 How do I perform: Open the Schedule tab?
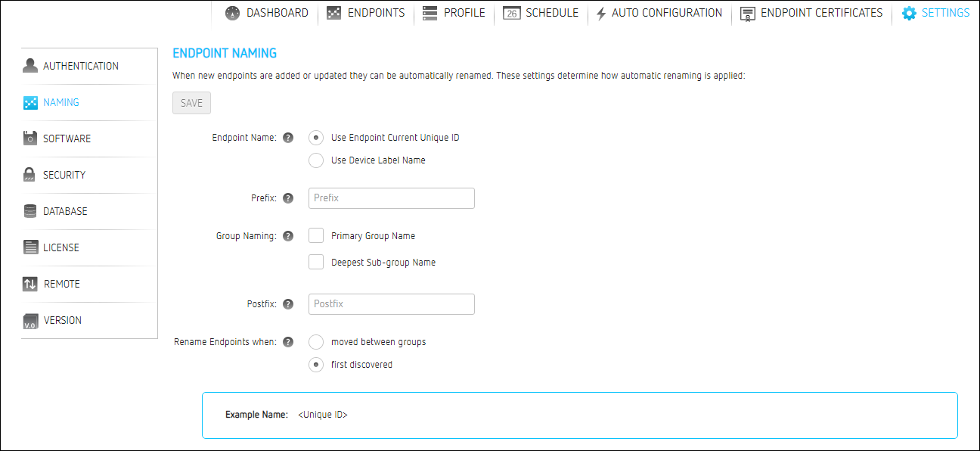(x=552, y=13)
